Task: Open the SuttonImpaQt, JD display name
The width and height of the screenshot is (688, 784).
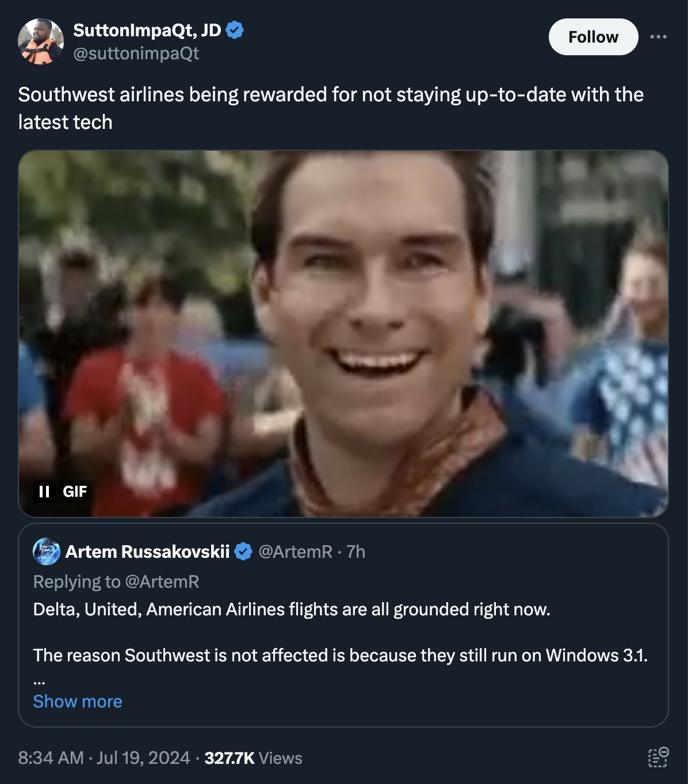Action: tap(147, 30)
